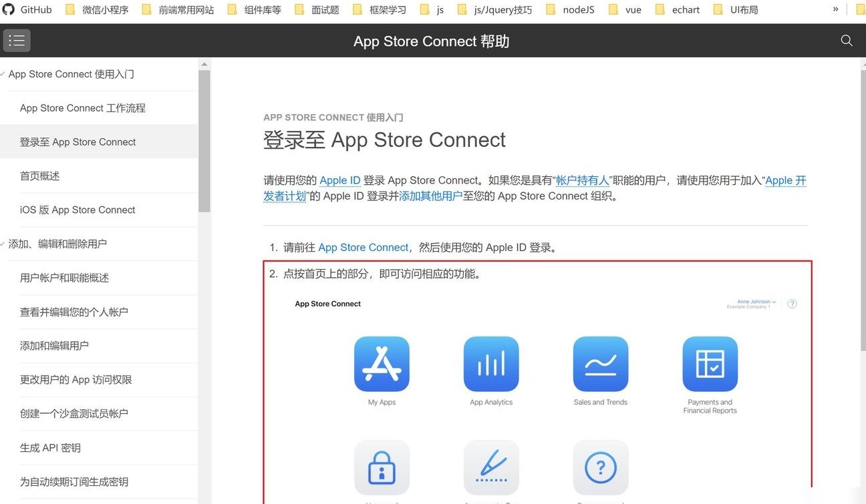Select 查看并编辑您的个人帐户 in sidebar

(x=99, y=312)
